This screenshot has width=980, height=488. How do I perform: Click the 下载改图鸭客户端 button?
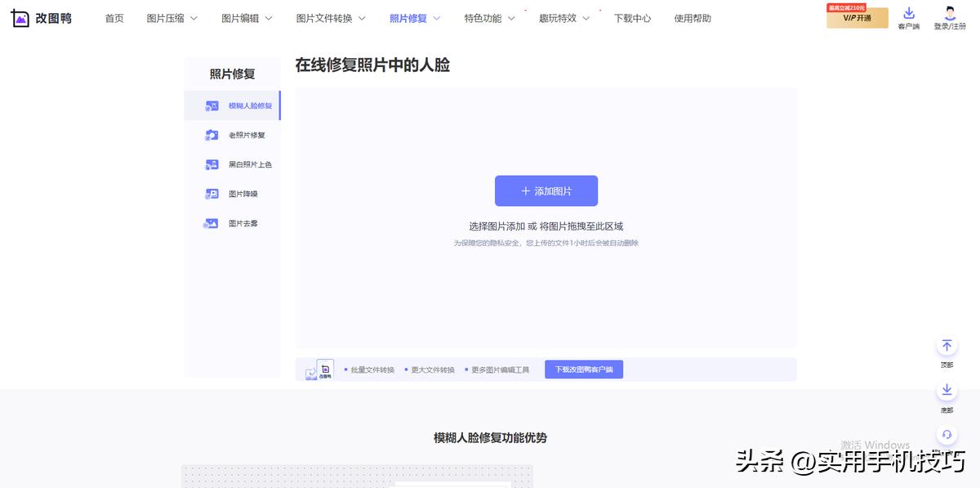[x=584, y=369]
